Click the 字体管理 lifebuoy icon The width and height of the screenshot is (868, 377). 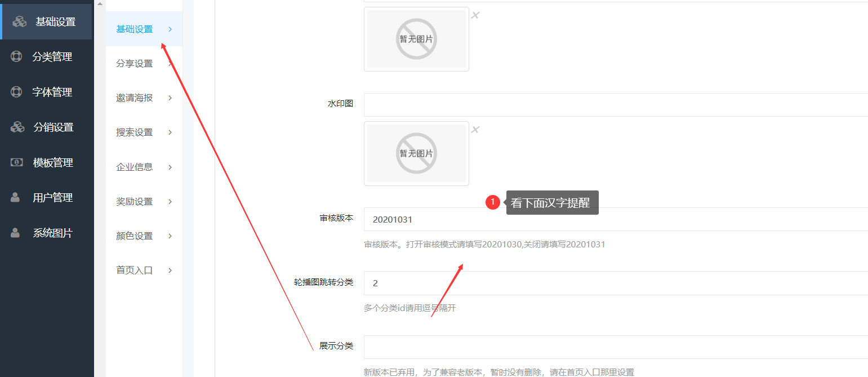pos(16,92)
